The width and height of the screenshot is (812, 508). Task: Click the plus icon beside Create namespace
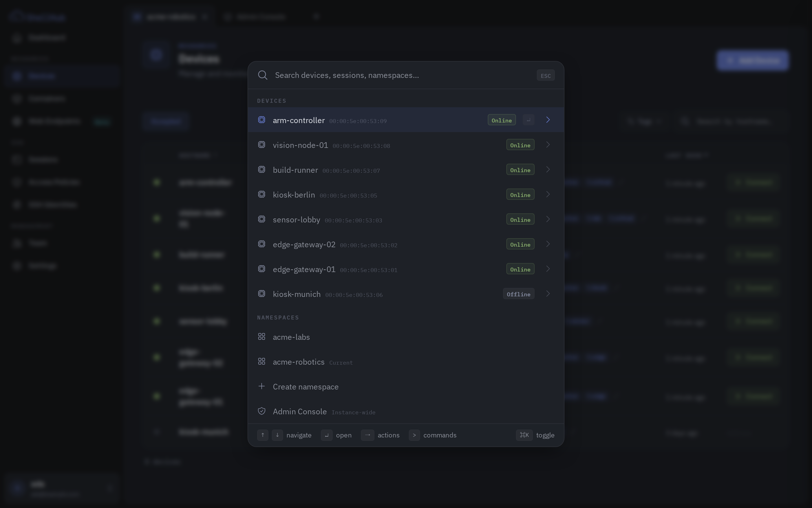pyautogui.click(x=262, y=386)
